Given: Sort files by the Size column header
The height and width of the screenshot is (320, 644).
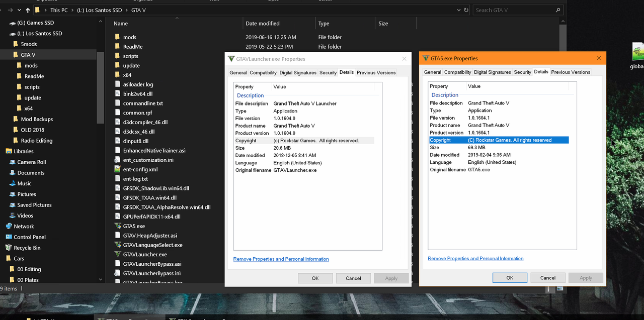Looking at the screenshot, I should pos(383,24).
